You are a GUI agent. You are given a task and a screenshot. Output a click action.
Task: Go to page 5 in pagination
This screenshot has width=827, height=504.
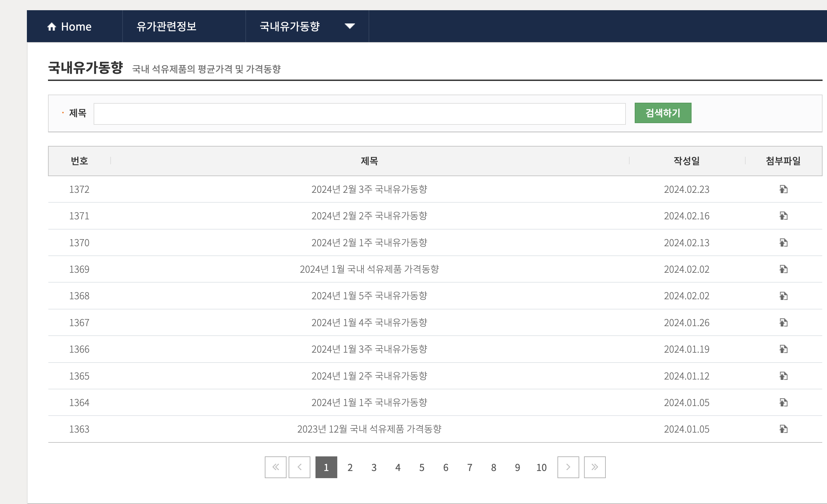coord(422,468)
